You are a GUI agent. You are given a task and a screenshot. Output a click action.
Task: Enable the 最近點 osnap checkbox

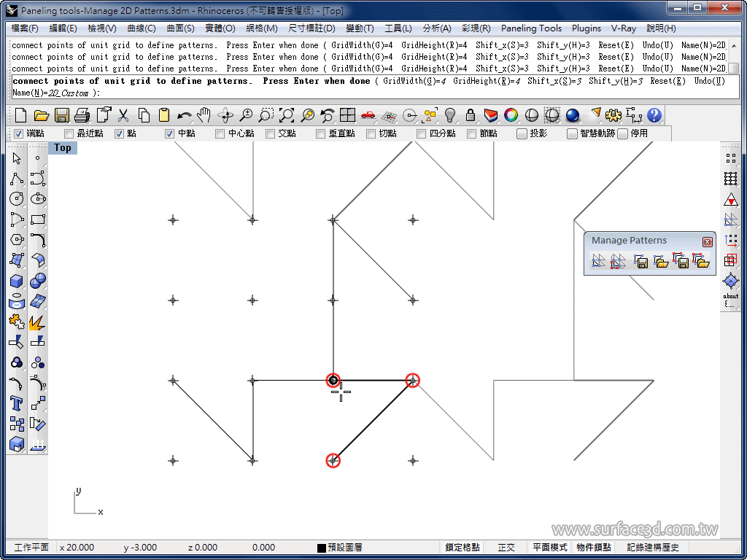tap(69, 134)
